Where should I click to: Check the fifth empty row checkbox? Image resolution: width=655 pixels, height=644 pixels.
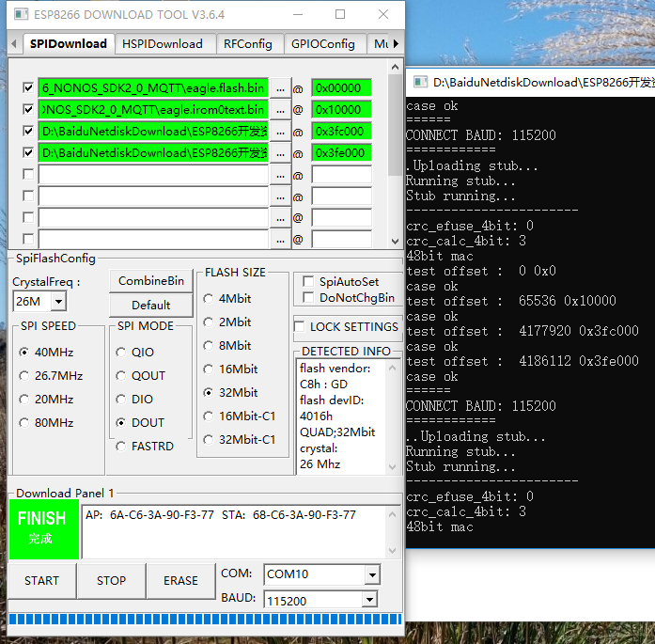[x=28, y=174]
